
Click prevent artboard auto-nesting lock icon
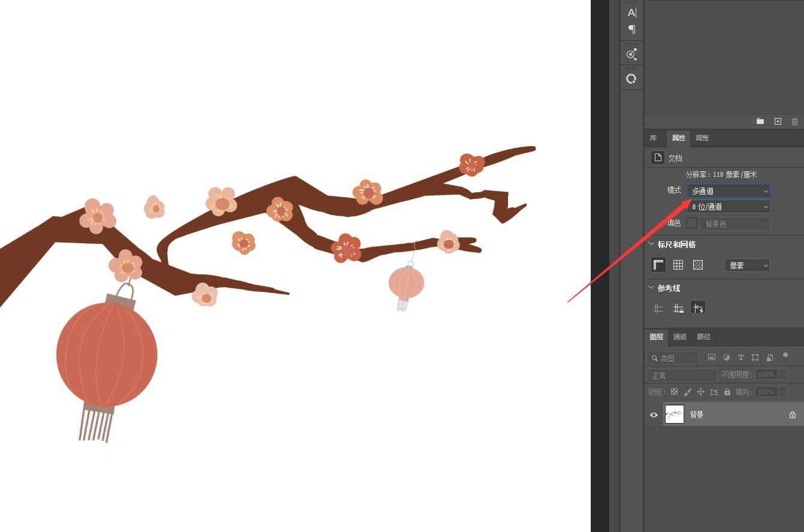pos(714,392)
